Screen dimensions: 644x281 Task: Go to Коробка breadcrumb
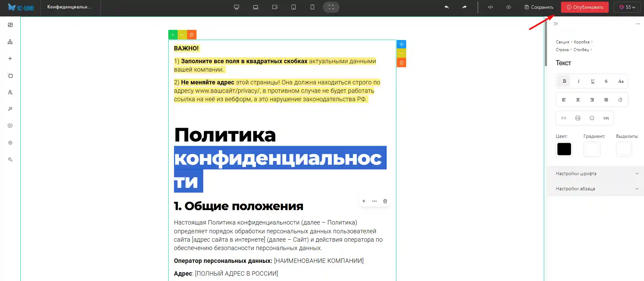582,42
